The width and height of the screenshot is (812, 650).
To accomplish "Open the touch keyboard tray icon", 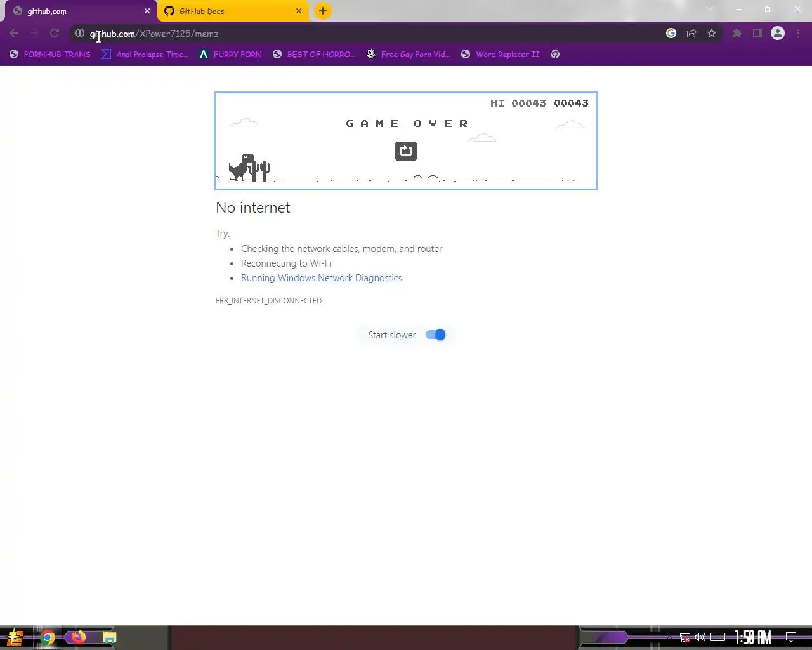I will pos(717,637).
